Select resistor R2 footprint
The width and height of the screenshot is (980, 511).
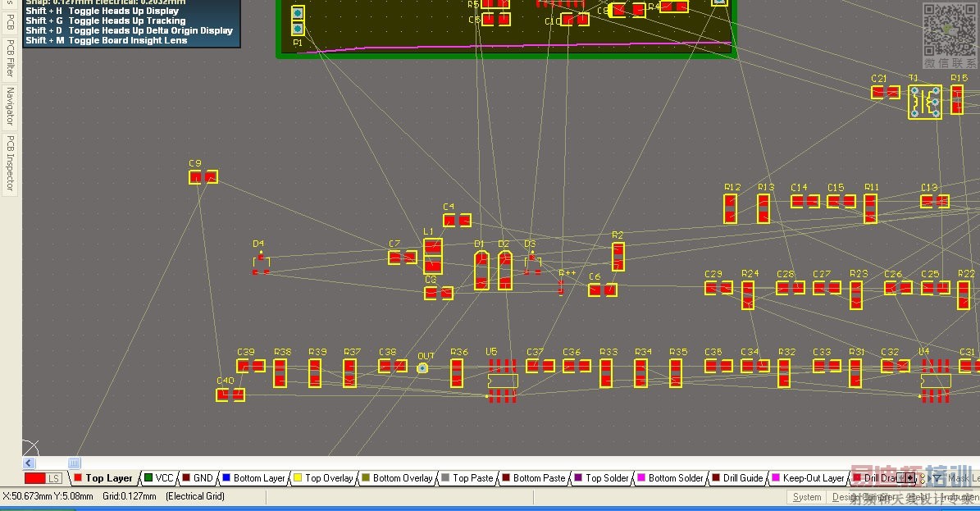click(x=618, y=257)
